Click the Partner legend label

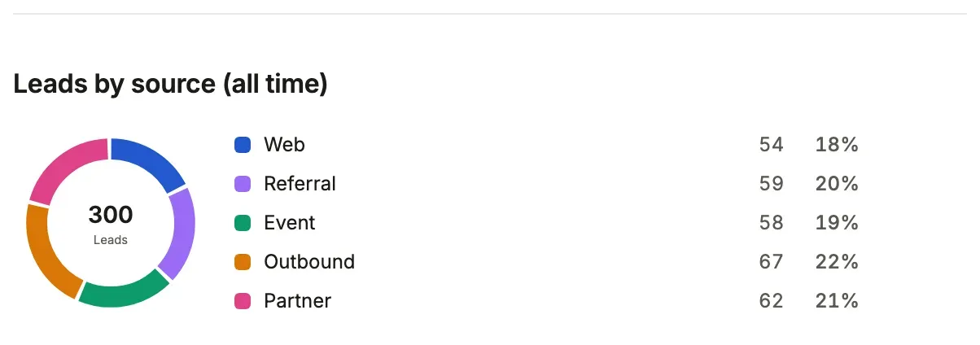pos(297,301)
